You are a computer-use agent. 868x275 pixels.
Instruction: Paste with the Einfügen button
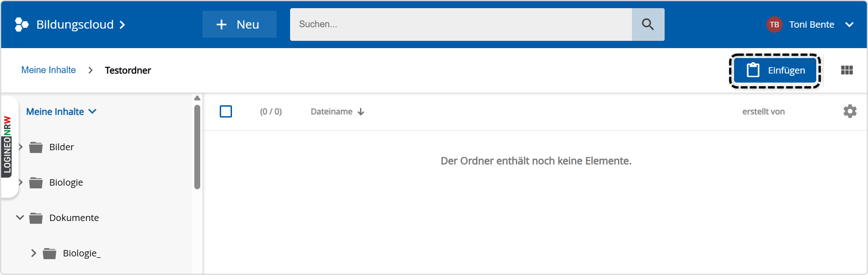775,70
